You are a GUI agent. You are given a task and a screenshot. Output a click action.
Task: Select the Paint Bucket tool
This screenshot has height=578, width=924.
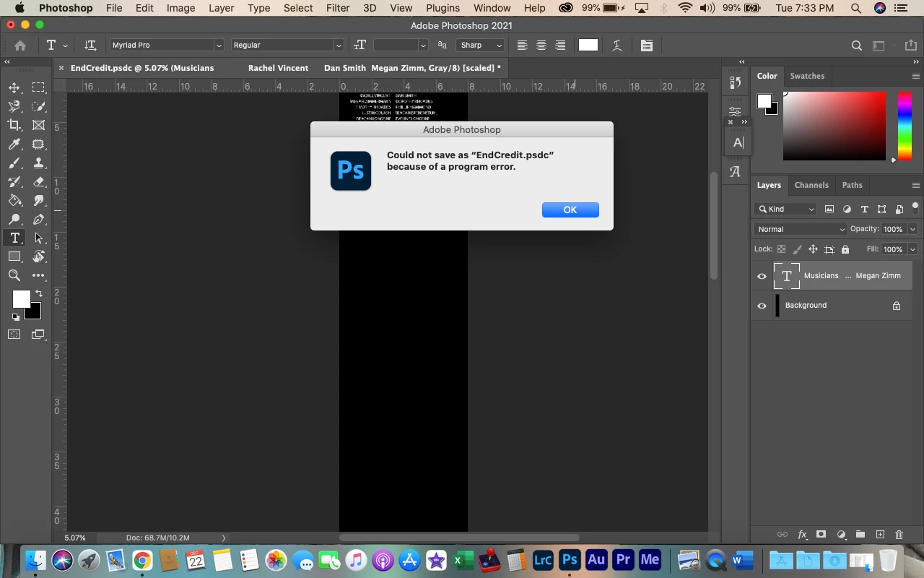14,200
